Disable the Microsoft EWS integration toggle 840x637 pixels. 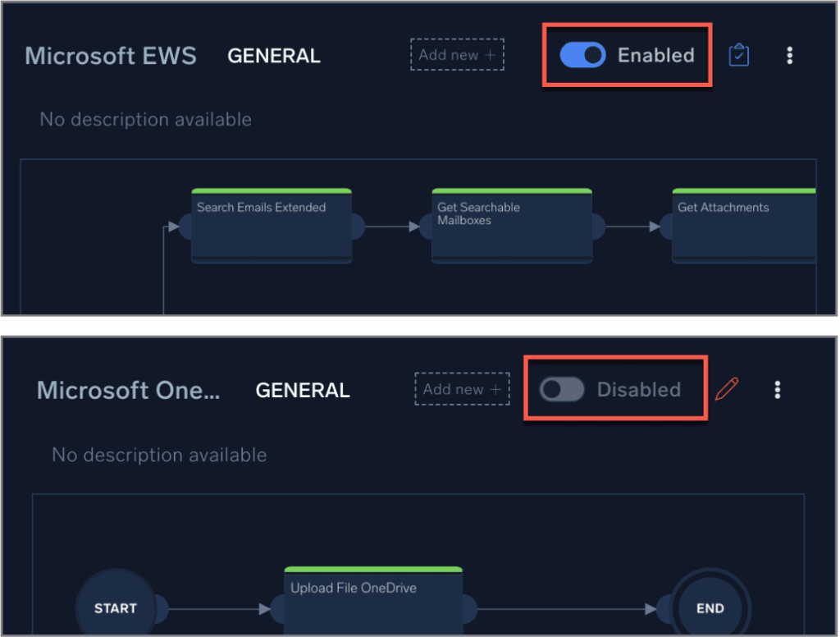(582, 55)
